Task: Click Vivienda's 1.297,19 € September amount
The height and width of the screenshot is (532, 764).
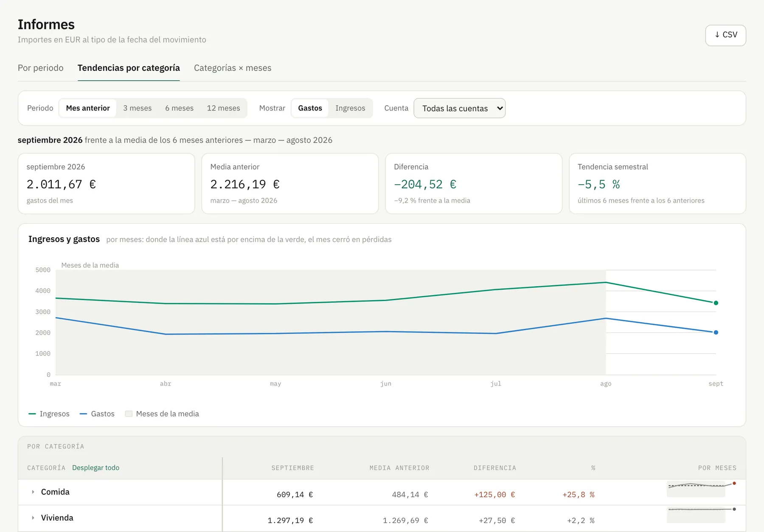Action: [x=290, y=521]
